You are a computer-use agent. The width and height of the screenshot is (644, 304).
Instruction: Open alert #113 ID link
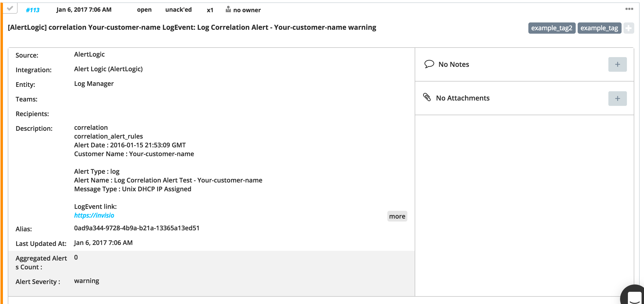(x=33, y=10)
